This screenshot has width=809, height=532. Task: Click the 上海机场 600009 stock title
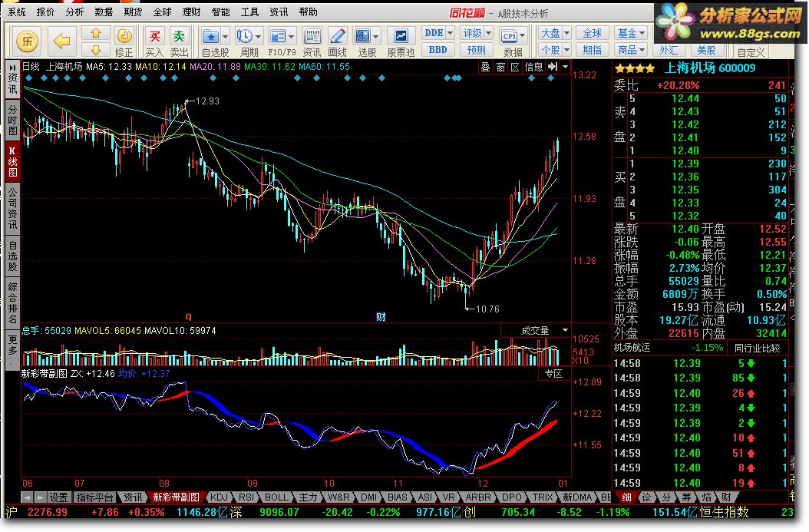click(x=709, y=68)
